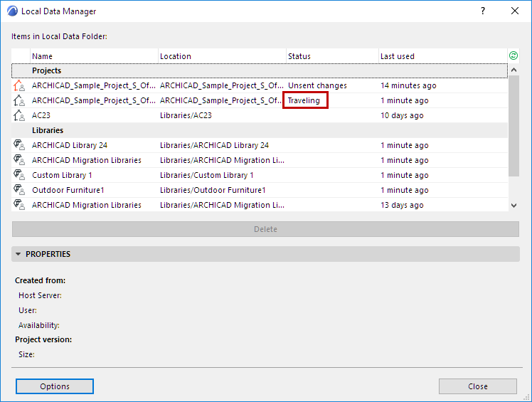Screen dimensions: 532x402
Task: Click Libraries/ARCHICAD Library 24 location cell
Action: 214,145
